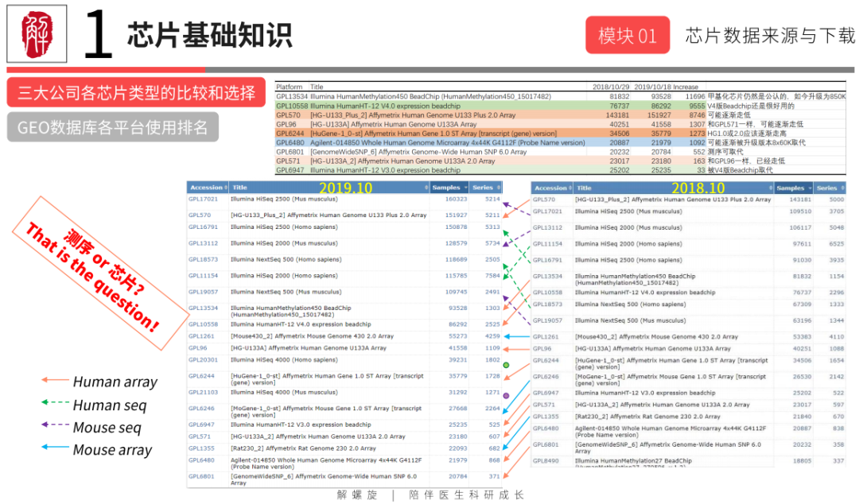The image size is (859, 504).
Task: Click series count 5734 in 2019.10 table
Action: 492,243
